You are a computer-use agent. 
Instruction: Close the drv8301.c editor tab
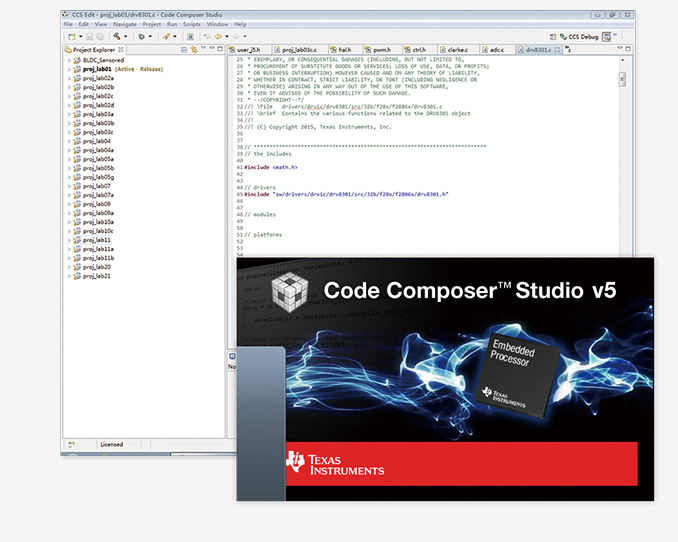coord(558,50)
